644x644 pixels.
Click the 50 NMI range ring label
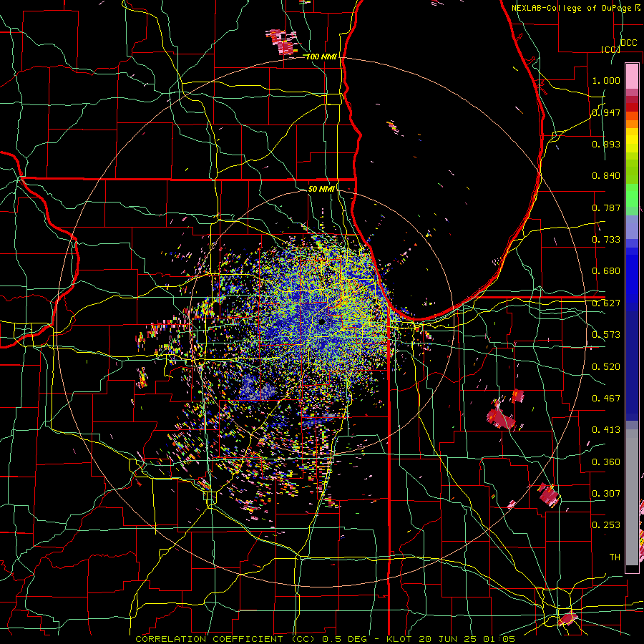point(321,189)
